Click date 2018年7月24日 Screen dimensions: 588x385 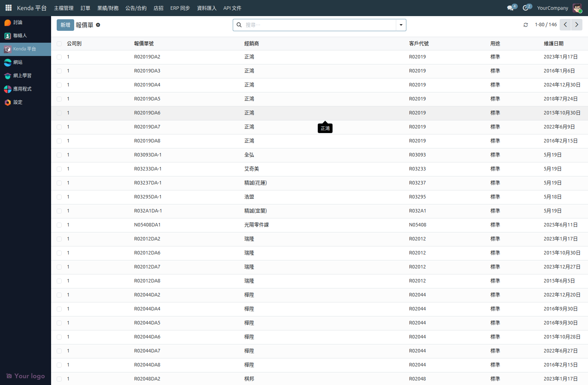tap(561, 99)
